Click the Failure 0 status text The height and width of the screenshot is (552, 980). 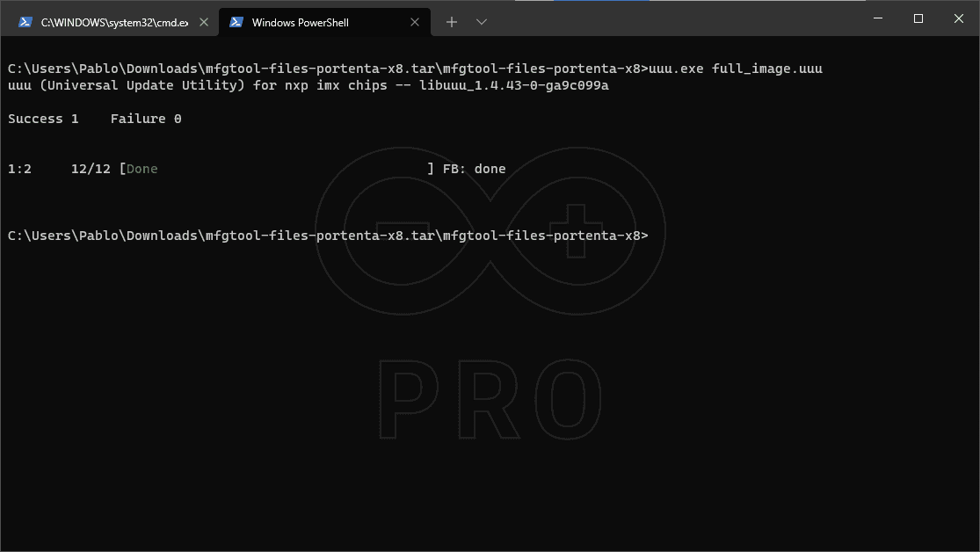(x=146, y=119)
